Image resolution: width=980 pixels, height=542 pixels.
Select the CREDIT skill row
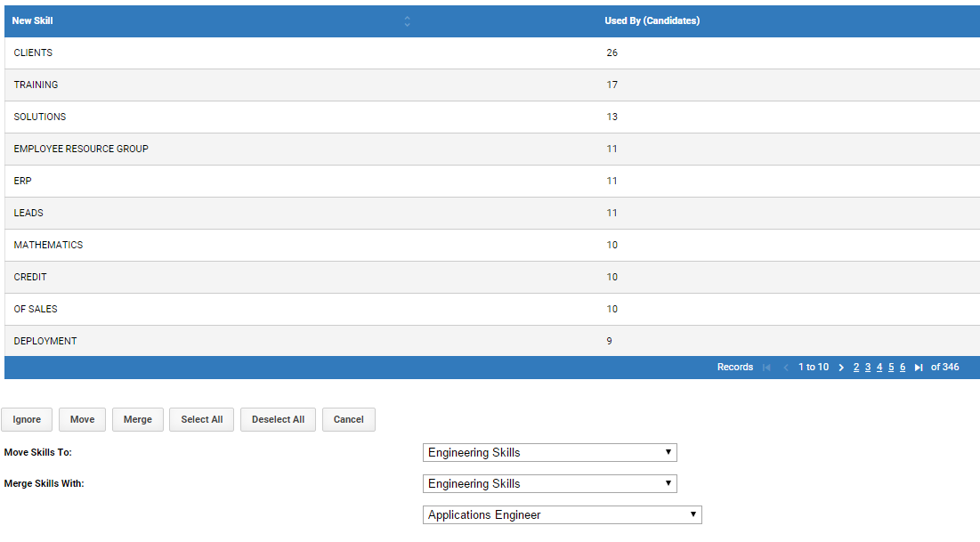pyautogui.click(x=492, y=277)
